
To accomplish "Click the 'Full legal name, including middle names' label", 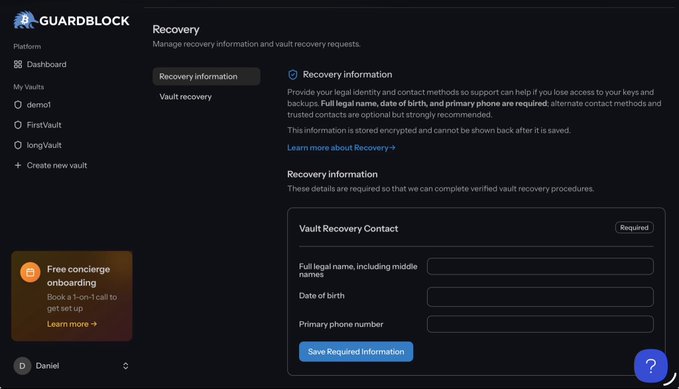I will 358,270.
